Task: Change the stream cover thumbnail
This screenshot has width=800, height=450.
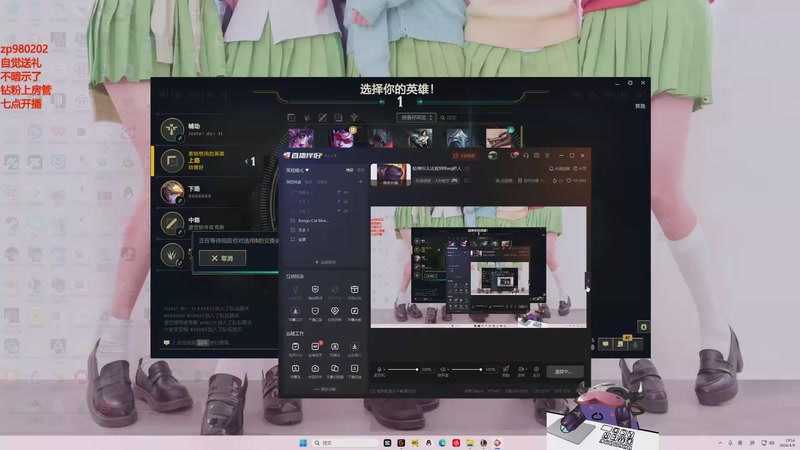Action: [x=390, y=174]
